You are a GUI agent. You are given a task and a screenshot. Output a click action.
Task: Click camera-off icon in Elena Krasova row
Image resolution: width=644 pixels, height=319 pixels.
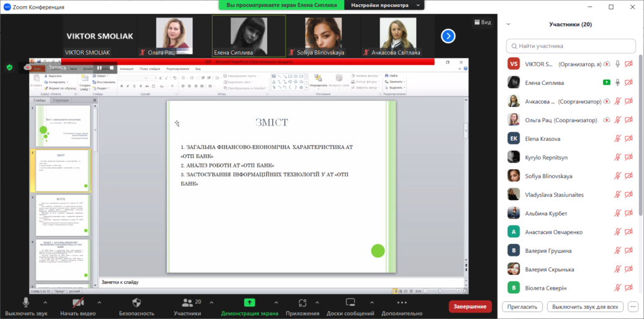pyautogui.click(x=628, y=139)
